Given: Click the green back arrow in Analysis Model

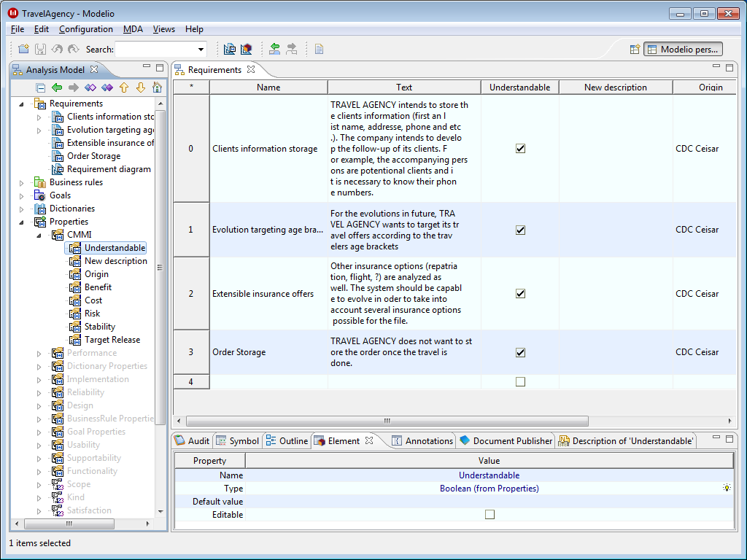Looking at the screenshot, I should point(57,87).
